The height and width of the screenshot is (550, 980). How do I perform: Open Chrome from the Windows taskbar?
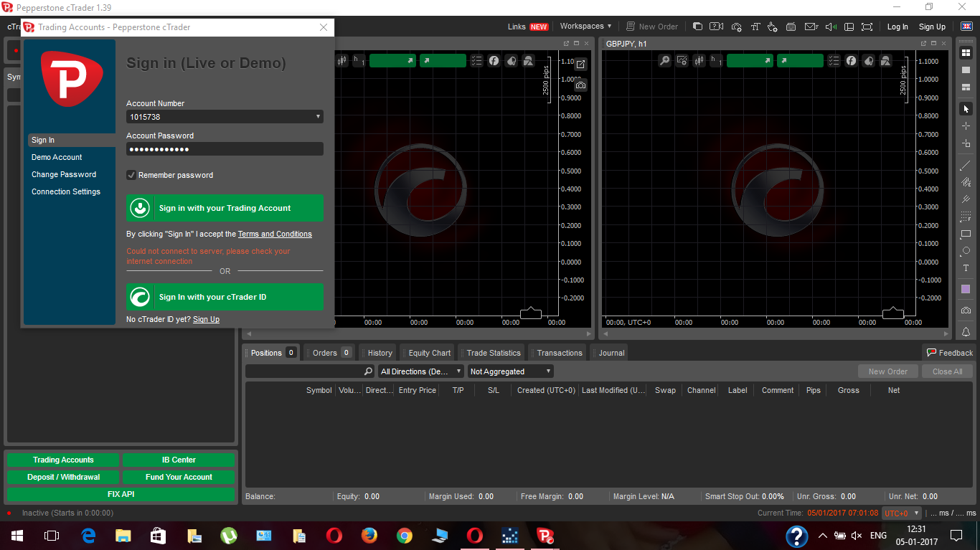[405, 535]
